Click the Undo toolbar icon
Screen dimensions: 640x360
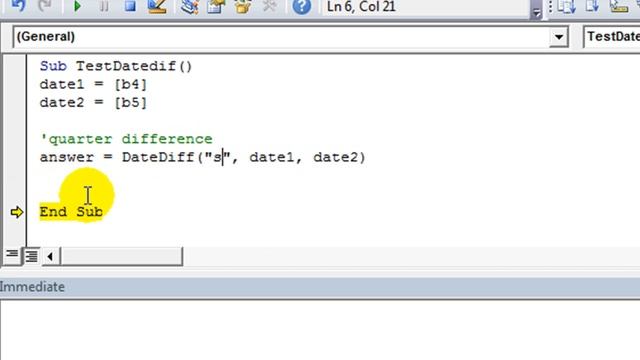pyautogui.click(x=18, y=6)
